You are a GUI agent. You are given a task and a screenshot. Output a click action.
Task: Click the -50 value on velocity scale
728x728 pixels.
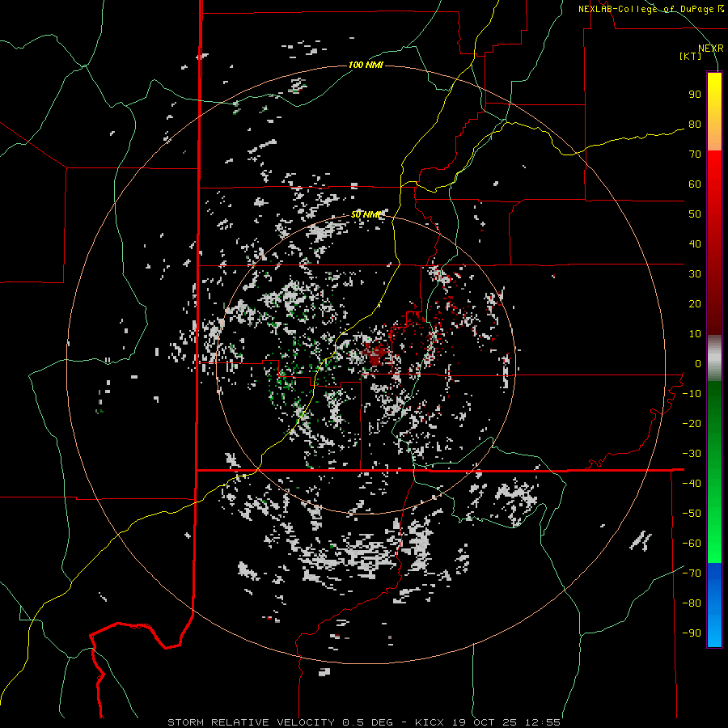click(692, 514)
